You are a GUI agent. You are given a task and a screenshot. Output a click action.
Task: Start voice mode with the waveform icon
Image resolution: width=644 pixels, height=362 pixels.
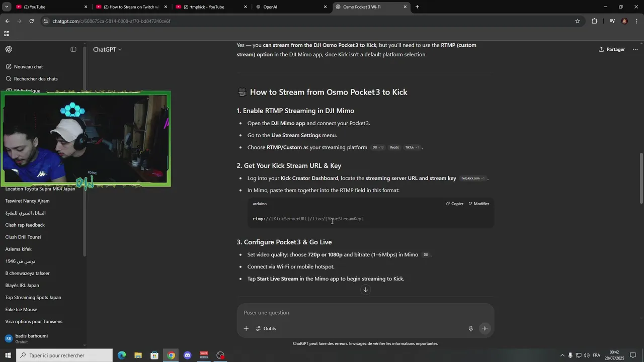485,328
